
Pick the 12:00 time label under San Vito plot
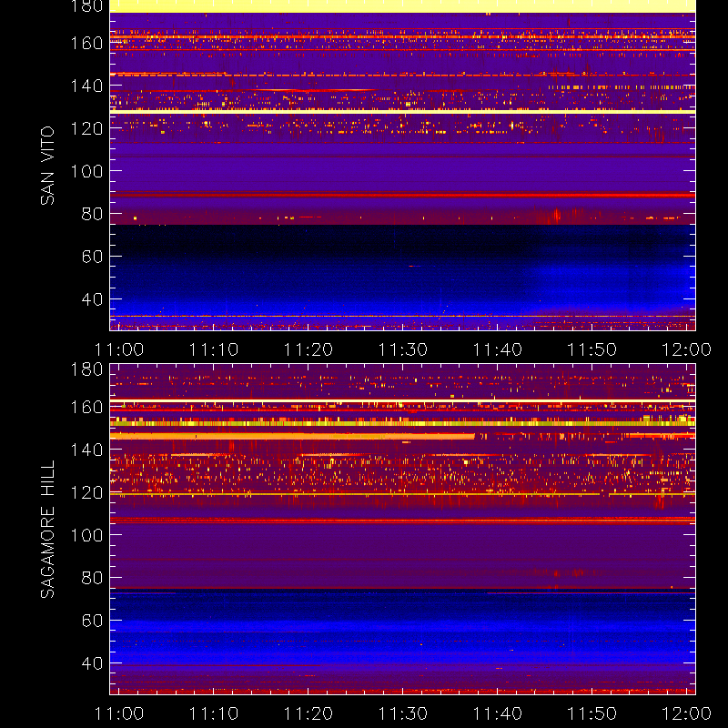point(687,349)
